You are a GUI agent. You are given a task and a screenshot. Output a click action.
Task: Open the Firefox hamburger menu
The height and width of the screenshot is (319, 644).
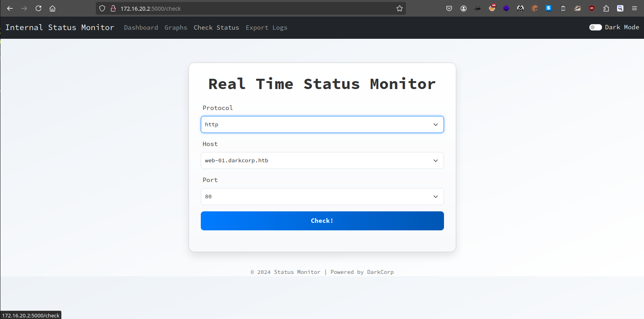[x=634, y=8]
